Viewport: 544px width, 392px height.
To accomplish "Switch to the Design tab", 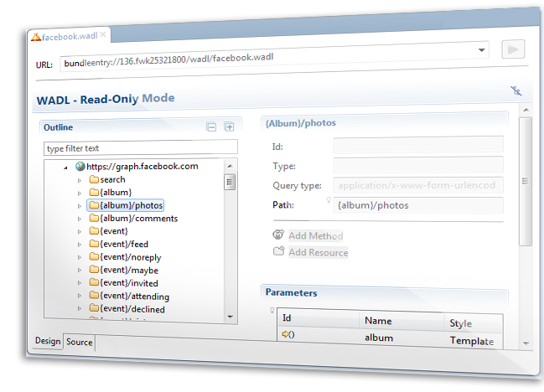I will (x=48, y=342).
